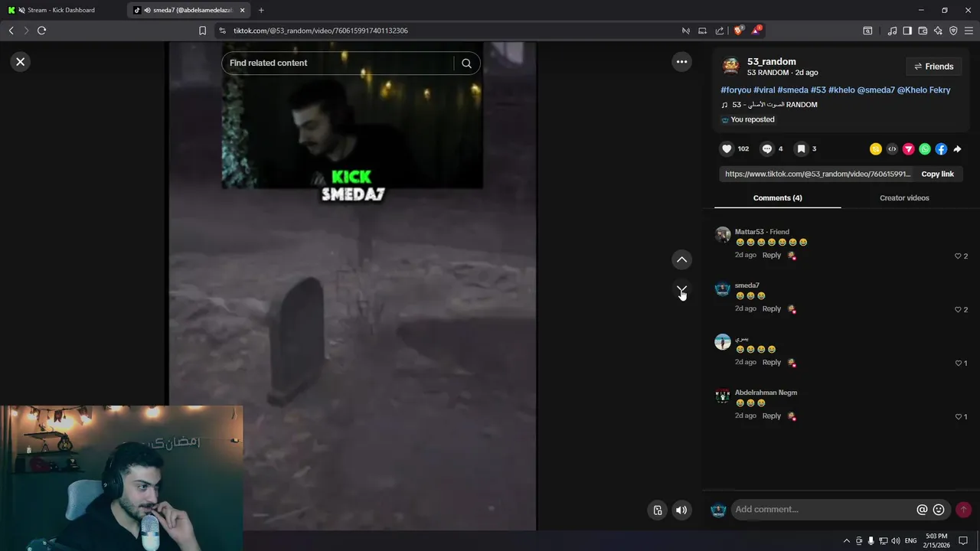Open the video's three-dot more options menu
The width and height of the screenshot is (980, 551).
pyautogui.click(x=681, y=62)
